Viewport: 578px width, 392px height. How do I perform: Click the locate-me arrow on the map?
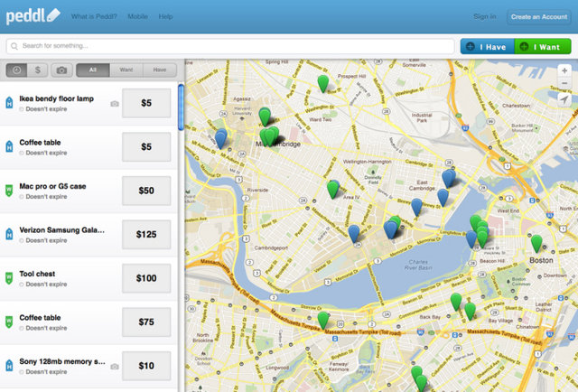tap(564, 99)
